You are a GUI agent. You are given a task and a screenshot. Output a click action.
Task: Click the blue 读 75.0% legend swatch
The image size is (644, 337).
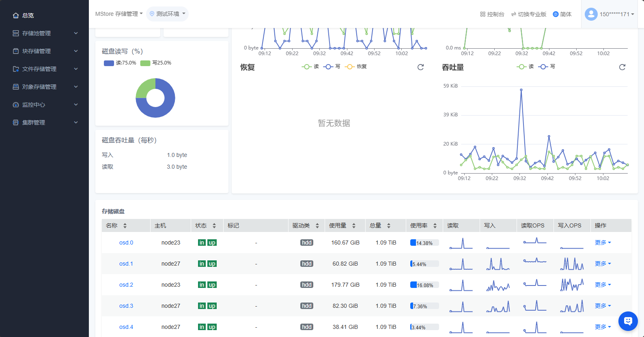(x=109, y=63)
